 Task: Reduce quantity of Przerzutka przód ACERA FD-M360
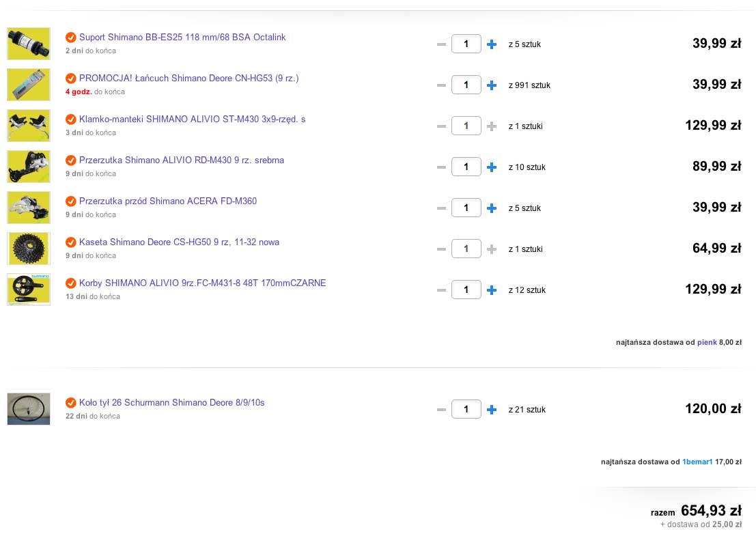(441, 208)
